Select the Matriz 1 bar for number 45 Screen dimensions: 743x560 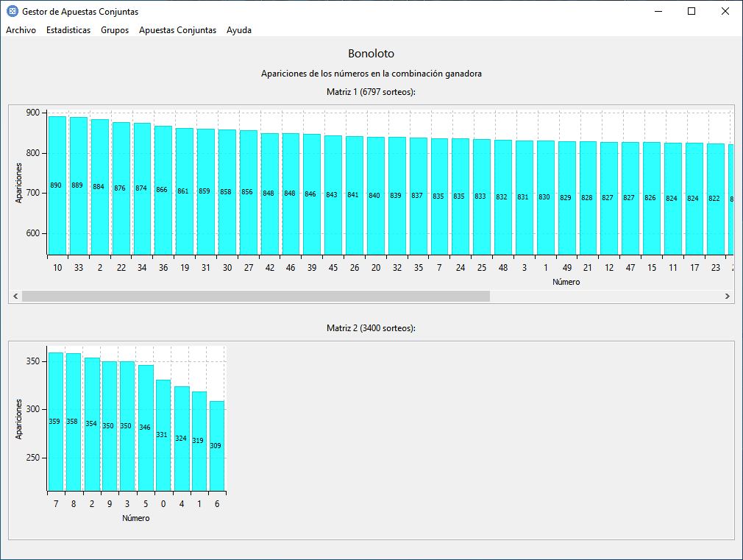[x=333, y=195]
